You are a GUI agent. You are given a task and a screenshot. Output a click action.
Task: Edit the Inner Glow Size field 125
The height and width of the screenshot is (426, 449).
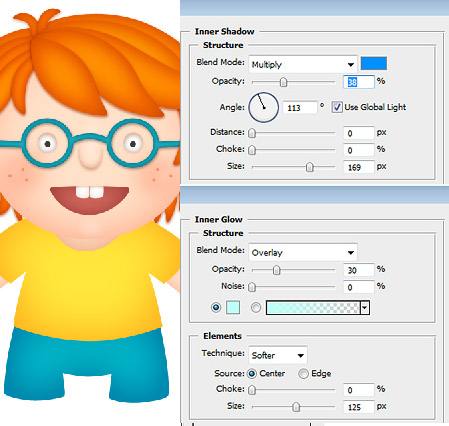point(359,407)
